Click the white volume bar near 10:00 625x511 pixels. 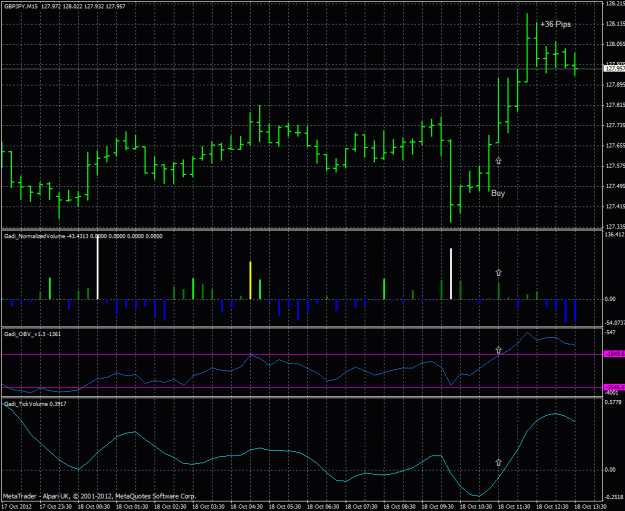tap(451, 274)
